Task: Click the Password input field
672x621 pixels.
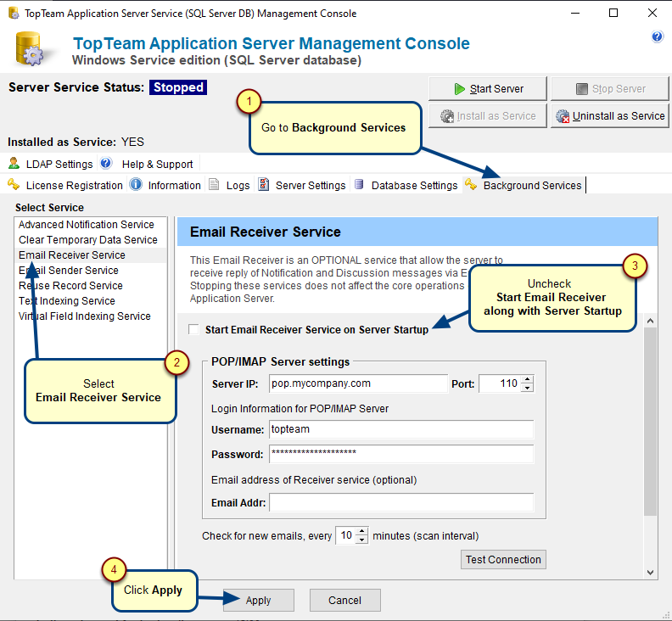Action: click(x=401, y=454)
